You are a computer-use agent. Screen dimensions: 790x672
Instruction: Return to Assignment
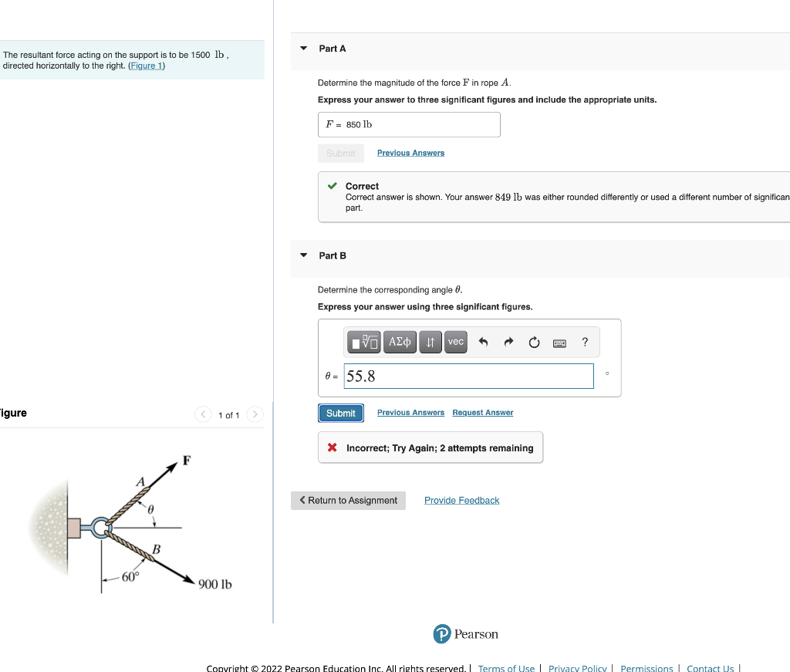pyautogui.click(x=348, y=500)
